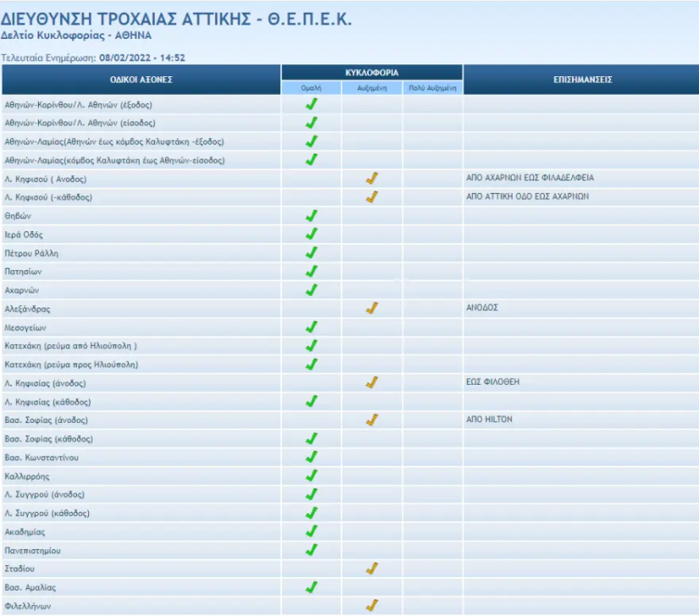This screenshot has width=699, height=616.
Task: Click the note ΑΠΟ HILTON
Action: [x=489, y=419]
